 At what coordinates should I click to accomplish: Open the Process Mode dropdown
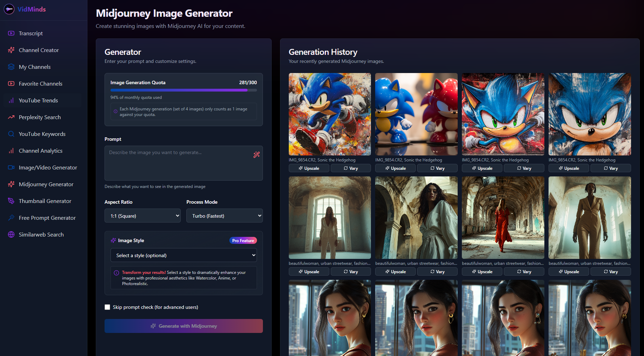coord(224,216)
